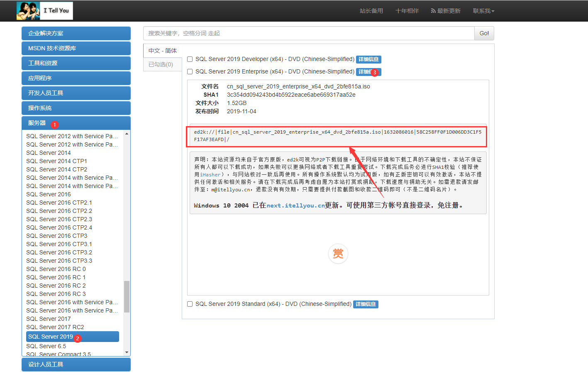
Task: Click the server list scrollbar thumb
Action: click(127, 296)
